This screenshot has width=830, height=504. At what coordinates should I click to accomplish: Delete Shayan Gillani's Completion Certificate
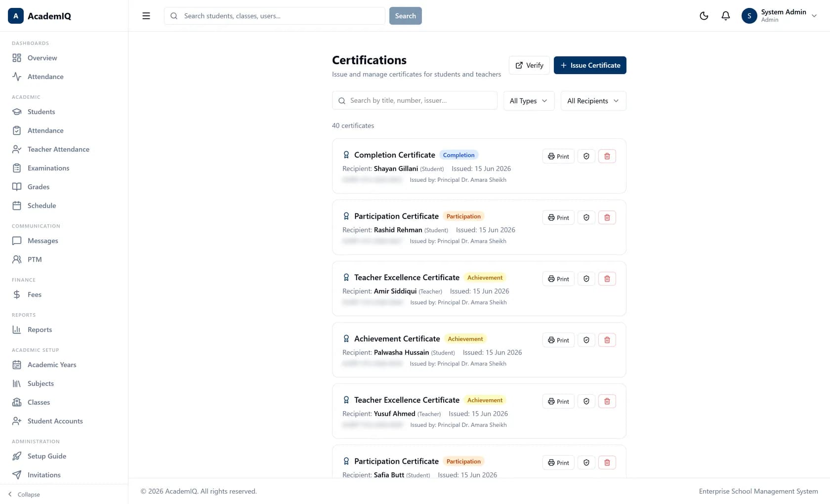tap(607, 156)
